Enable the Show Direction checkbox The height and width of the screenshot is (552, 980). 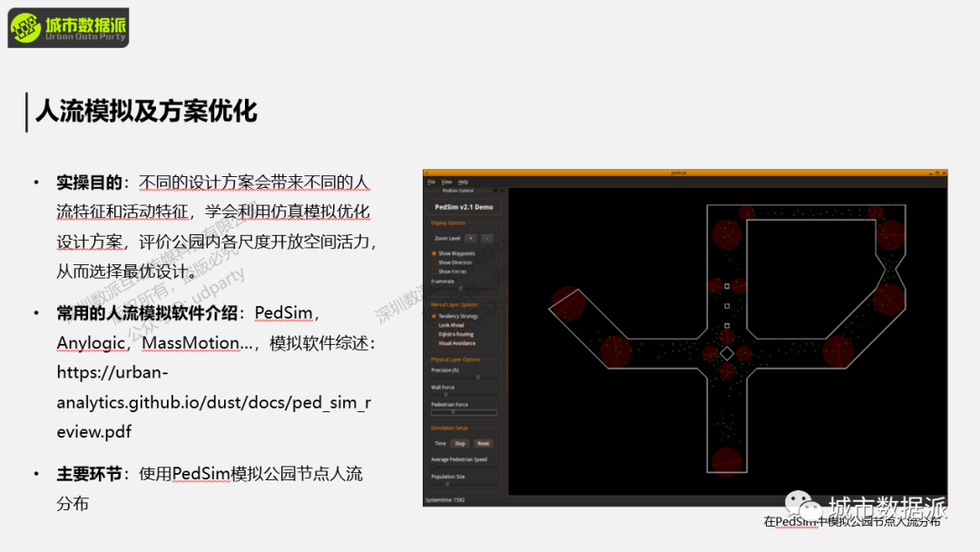point(434,262)
